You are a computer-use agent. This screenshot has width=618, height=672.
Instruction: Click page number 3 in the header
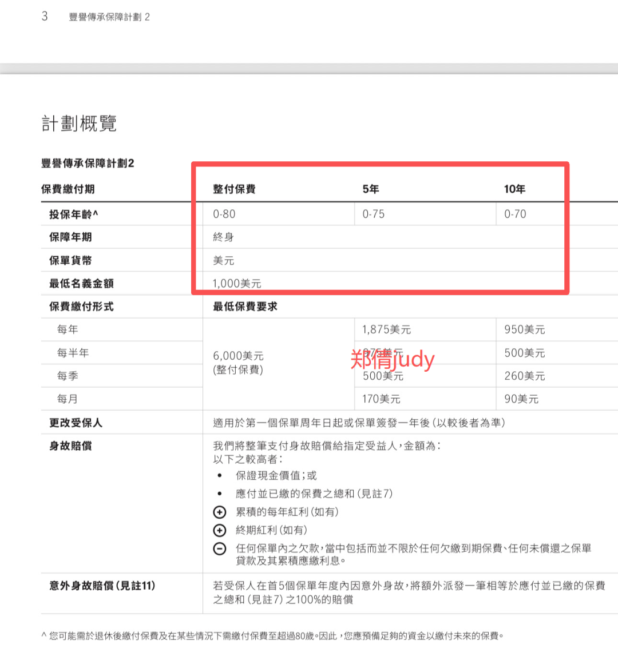click(45, 16)
